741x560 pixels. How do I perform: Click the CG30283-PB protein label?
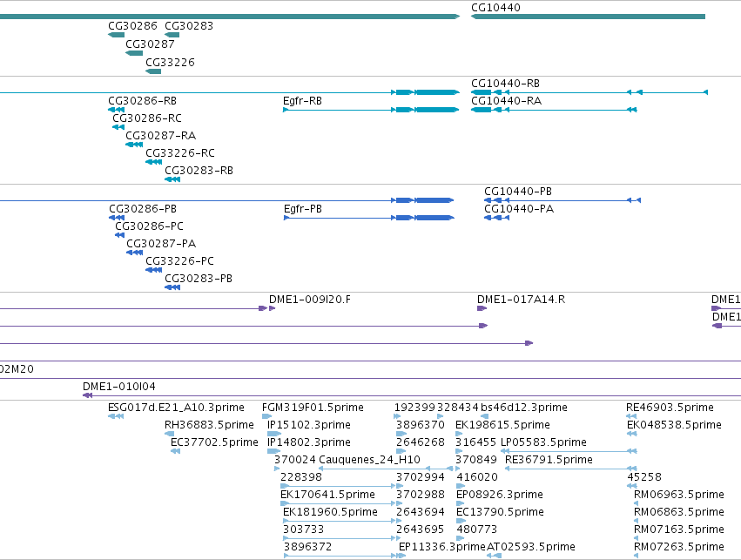[199, 279]
